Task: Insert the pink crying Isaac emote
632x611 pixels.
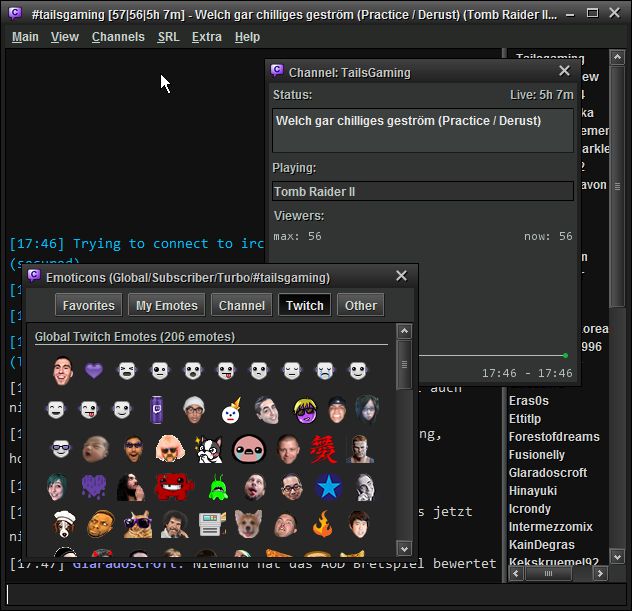Action: (249, 449)
